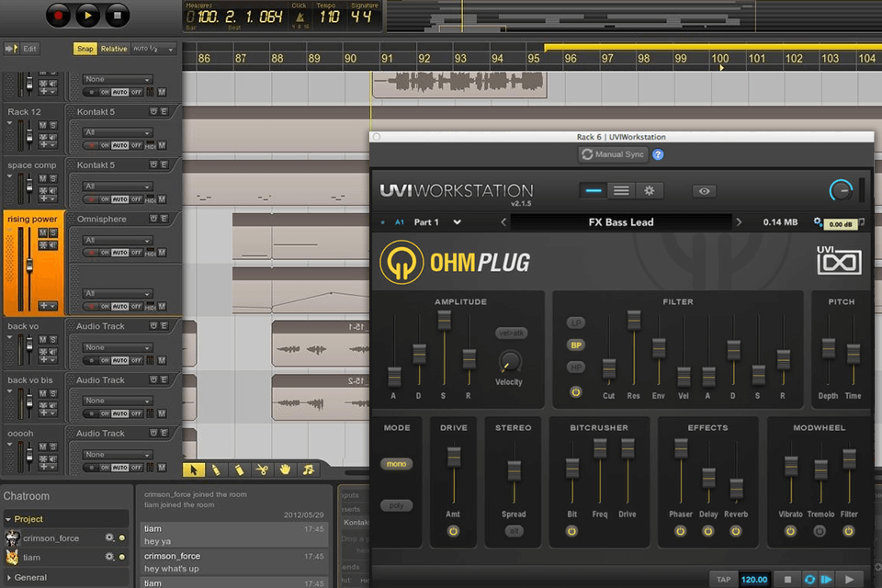Screen dimensions: 882x588
Task: Select the hand grab tool
Action: (x=285, y=469)
